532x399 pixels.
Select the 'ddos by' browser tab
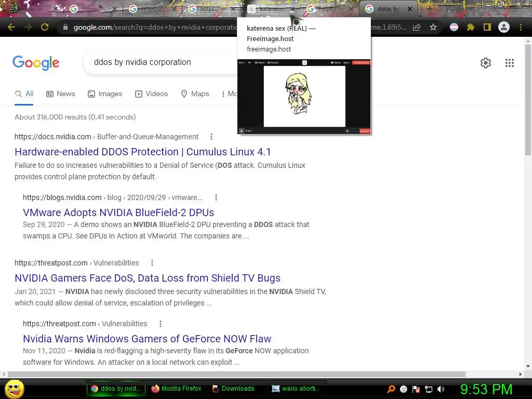tap(389, 9)
